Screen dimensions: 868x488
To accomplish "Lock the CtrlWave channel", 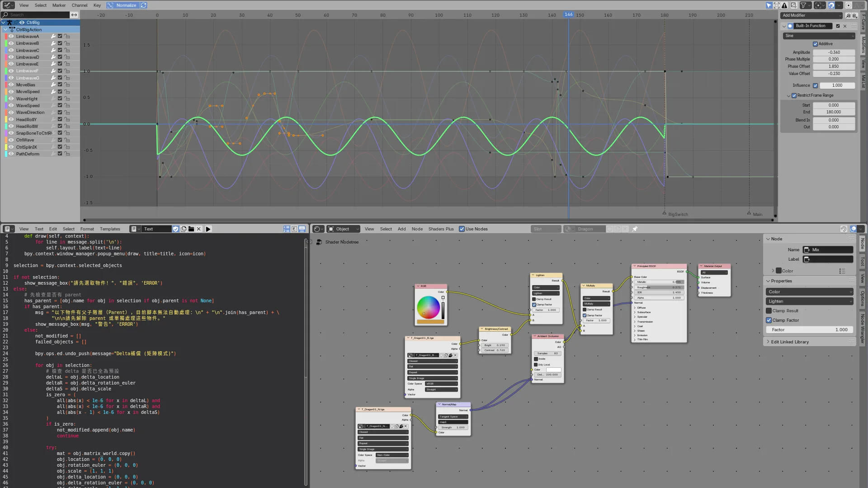I will (67, 140).
